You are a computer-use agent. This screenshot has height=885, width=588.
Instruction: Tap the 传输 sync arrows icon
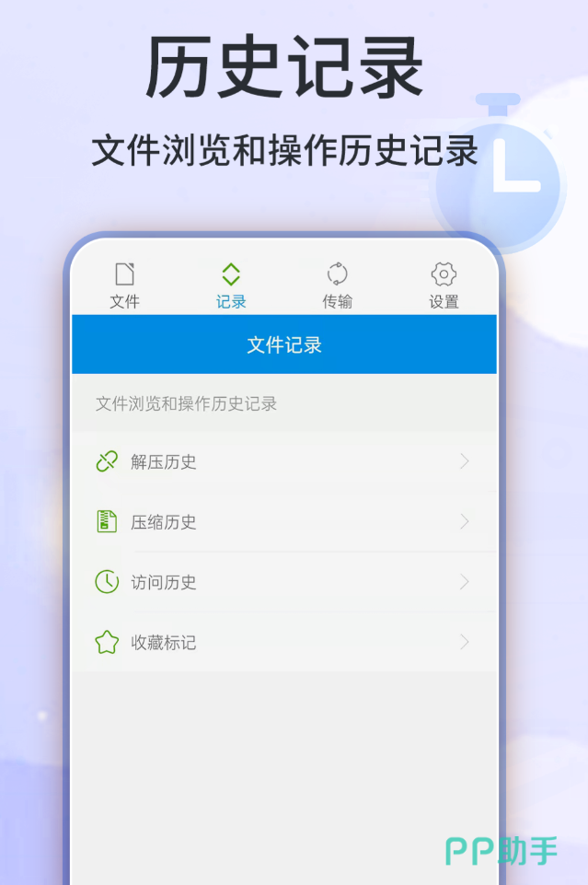coord(337,274)
